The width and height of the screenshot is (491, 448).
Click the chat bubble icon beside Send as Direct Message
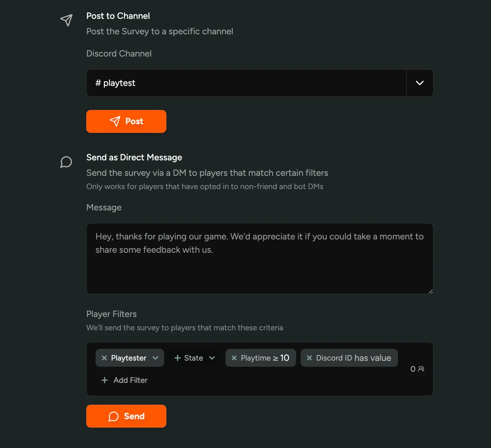tap(66, 162)
